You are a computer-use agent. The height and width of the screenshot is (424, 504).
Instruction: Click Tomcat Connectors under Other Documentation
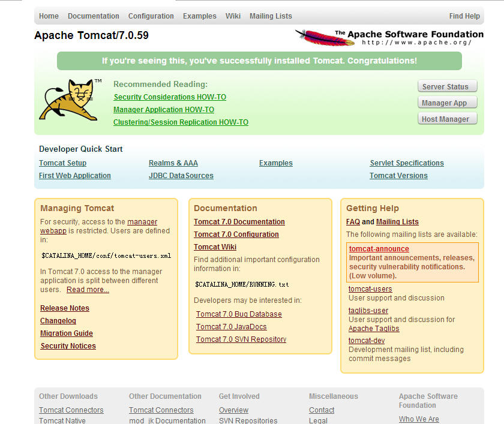(161, 410)
